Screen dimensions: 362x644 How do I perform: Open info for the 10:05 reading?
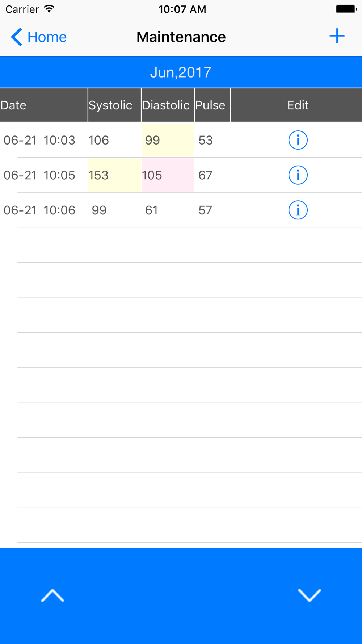298,175
